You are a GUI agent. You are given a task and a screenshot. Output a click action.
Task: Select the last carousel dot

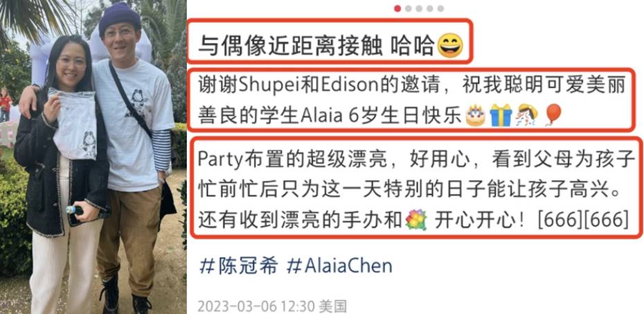tap(440, 8)
